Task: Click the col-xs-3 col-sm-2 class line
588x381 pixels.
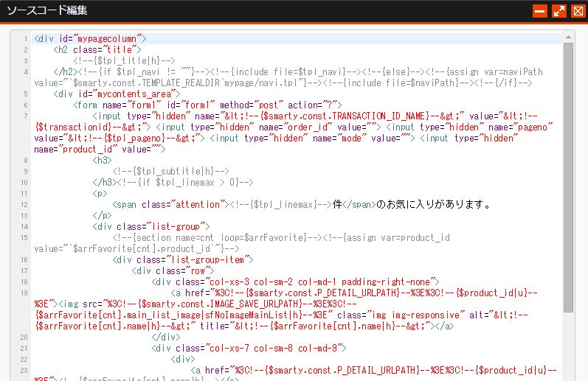Action: [x=296, y=282]
